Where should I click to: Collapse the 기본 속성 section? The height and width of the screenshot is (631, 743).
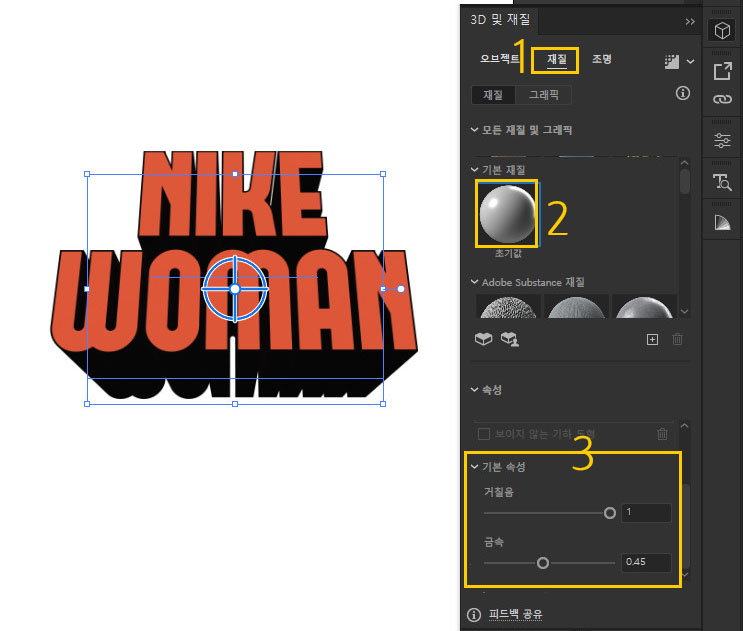pos(474,467)
